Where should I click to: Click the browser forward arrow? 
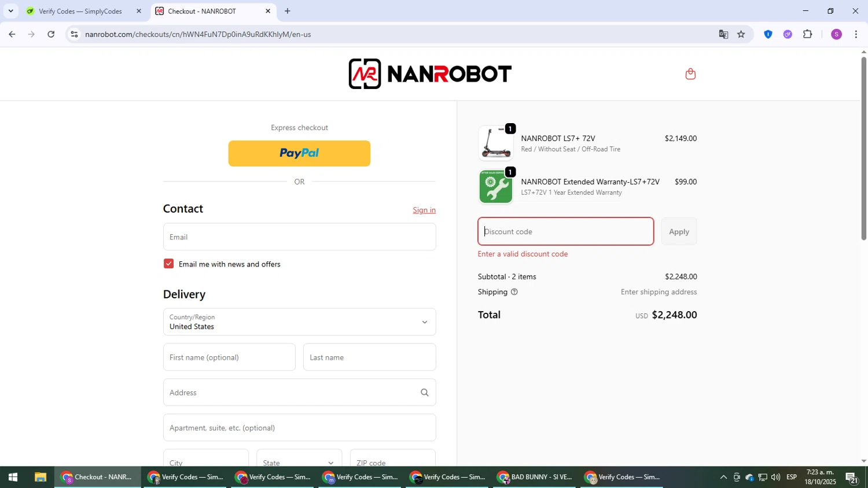click(31, 34)
